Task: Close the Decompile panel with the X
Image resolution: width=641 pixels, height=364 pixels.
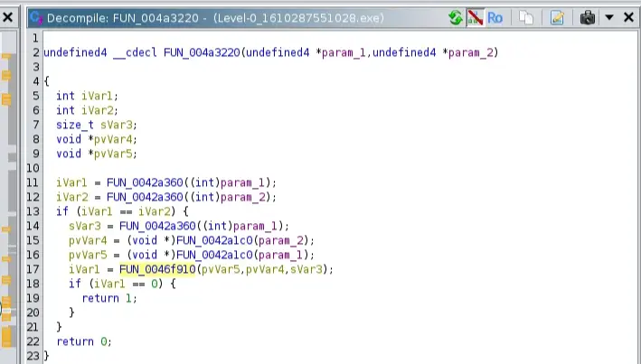Action: [627, 17]
